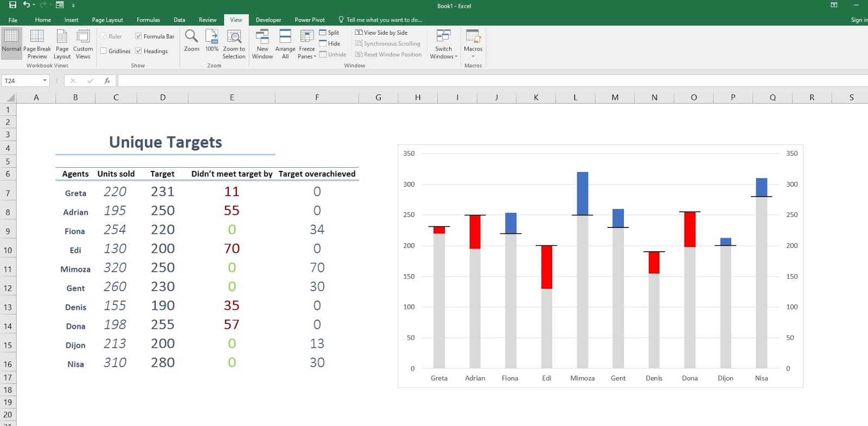
Task: Click the Didn't meet target by header
Action: pyautogui.click(x=232, y=174)
